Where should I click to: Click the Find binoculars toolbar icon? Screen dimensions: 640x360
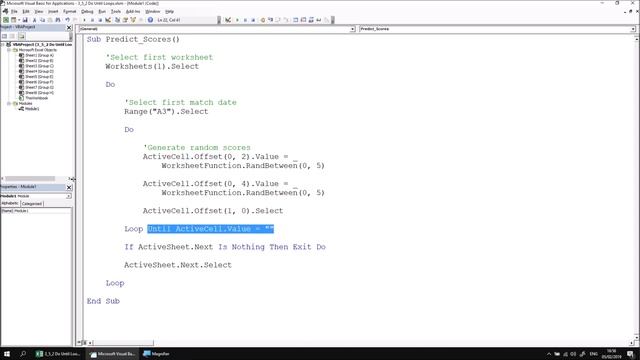point(58,20)
